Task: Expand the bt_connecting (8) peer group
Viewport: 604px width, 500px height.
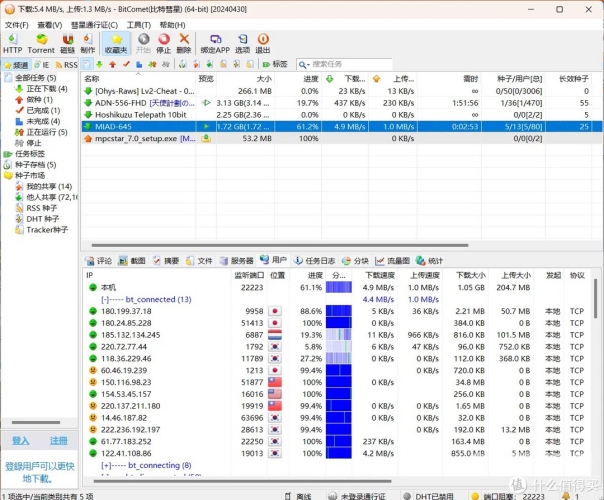Action: tap(105, 465)
